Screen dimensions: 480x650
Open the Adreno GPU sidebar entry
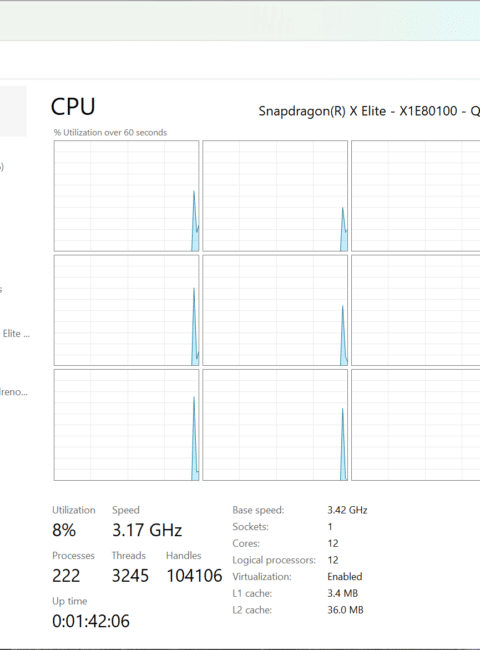14,392
